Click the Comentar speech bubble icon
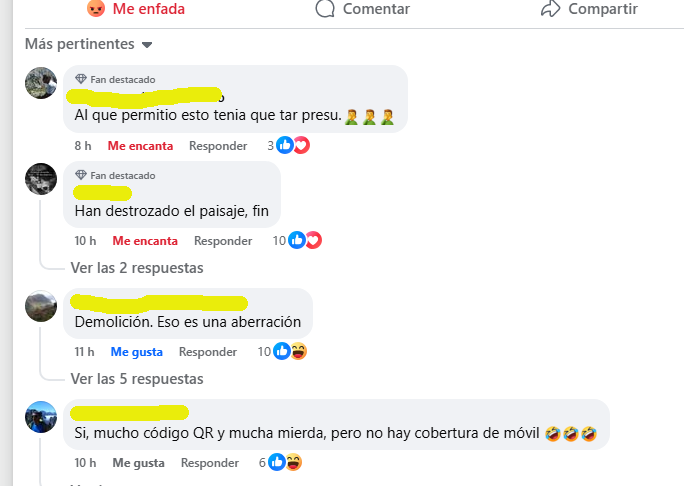Image resolution: width=684 pixels, height=486 pixels. pyautogui.click(x=325, y=8)
